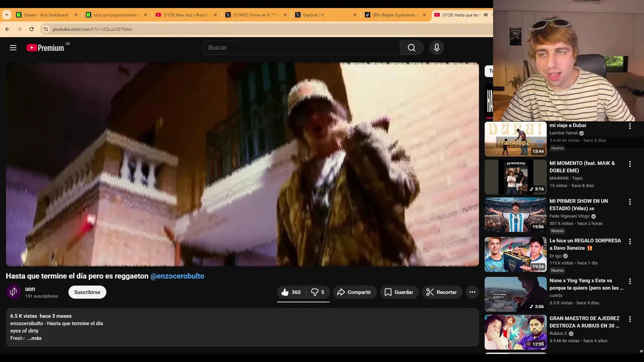644x362 pixels.
Task: Click the '6.5 K vistas hace 3 meses' text
Action: click(x=41, y=316)
